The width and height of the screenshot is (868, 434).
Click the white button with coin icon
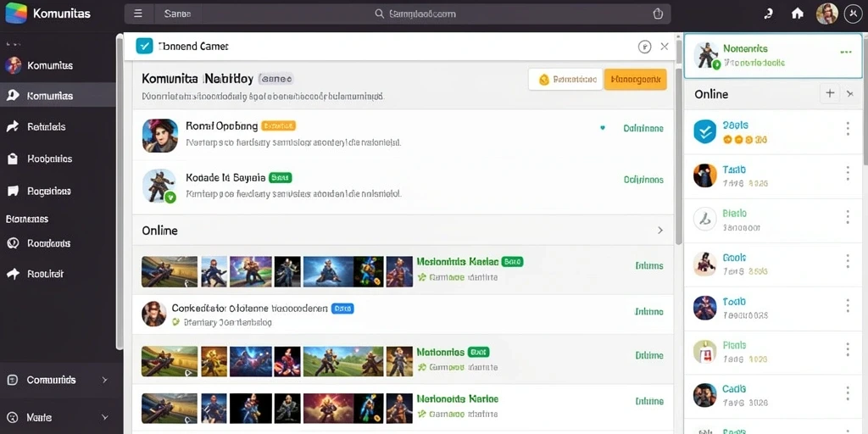click(565, 80)
